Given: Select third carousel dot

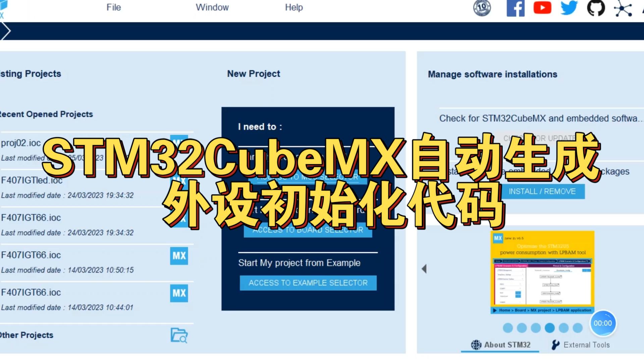Looking at the screenshot, I should [536, 328].
